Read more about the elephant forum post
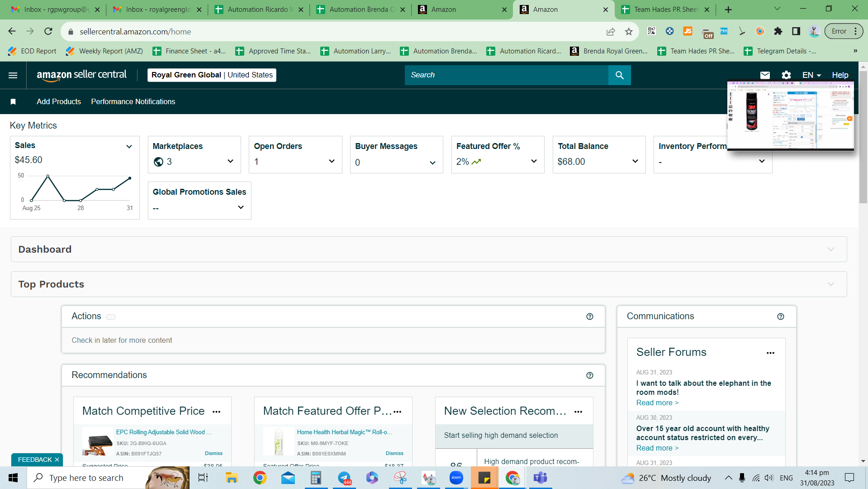This screenshot has height=489, width=868. tap(657, 403)
